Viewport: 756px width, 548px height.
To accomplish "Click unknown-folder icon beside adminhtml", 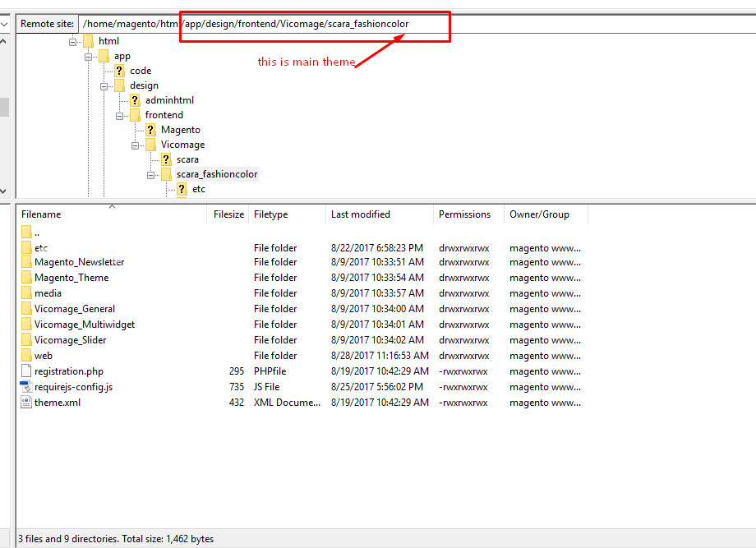I will coord(135,100).
